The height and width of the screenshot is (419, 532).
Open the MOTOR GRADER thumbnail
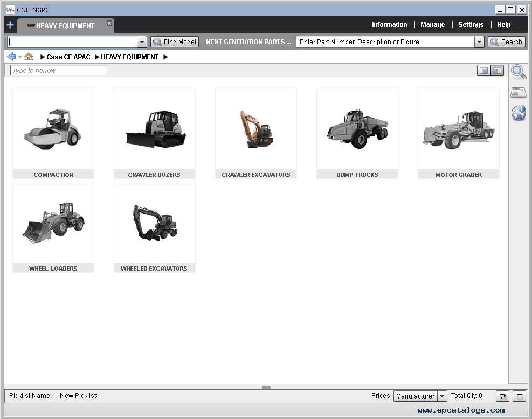coord(458,129)
